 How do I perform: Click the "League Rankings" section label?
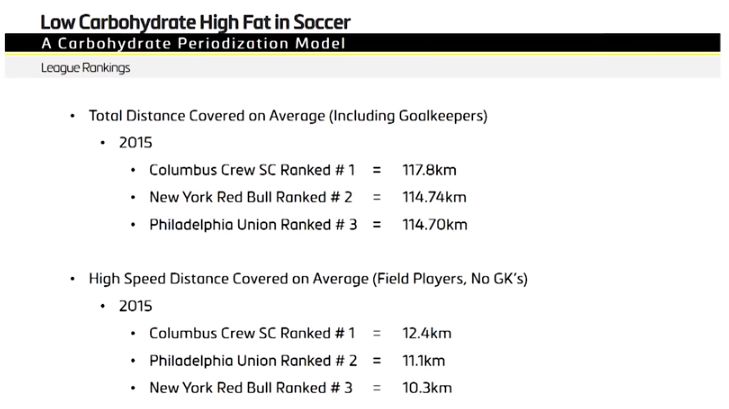[85, 68]
